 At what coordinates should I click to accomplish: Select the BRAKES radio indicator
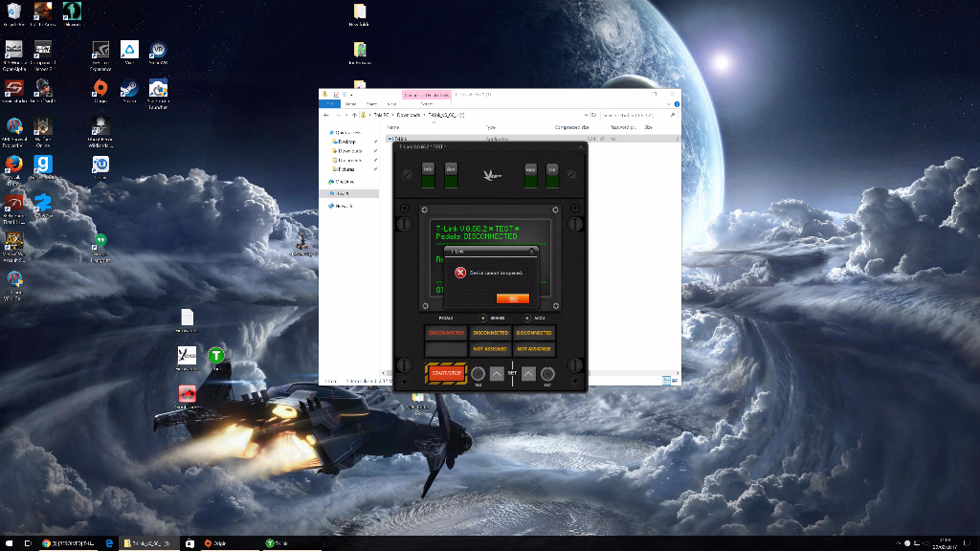point(483,318)
